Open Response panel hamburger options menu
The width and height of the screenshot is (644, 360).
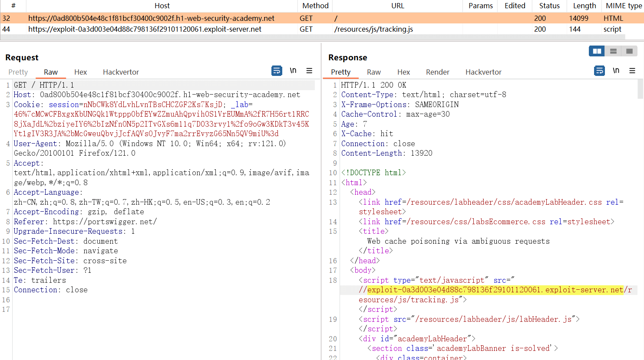(x=632, y=71)
